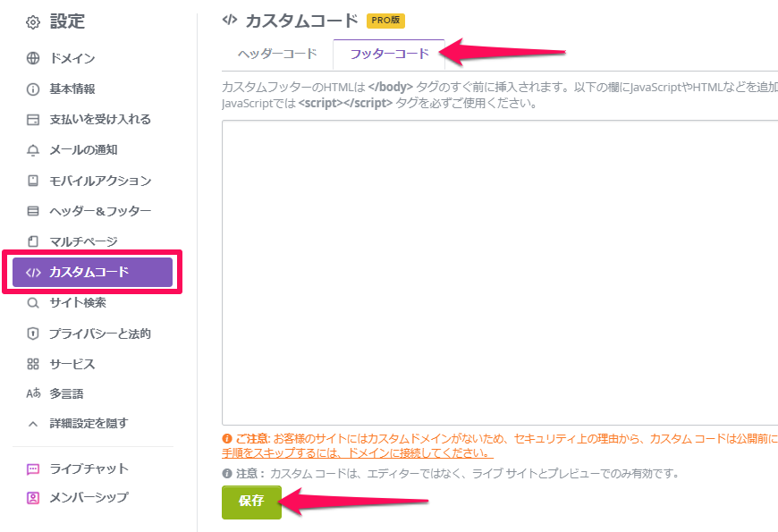Collapse advanced settings with 詳細設定を隠す chevron
The width and height of the screenshot is (778, 532).
[x=33, y=424]
